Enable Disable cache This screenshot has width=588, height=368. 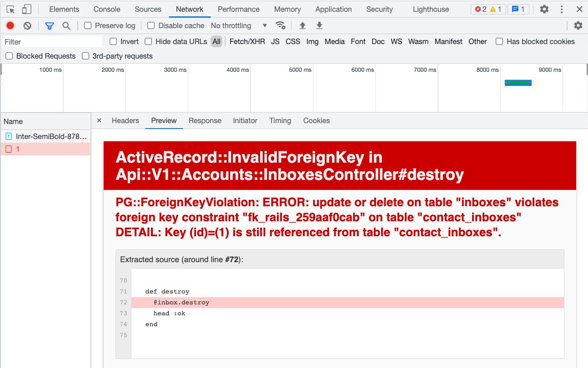click(x=151, y=25)
